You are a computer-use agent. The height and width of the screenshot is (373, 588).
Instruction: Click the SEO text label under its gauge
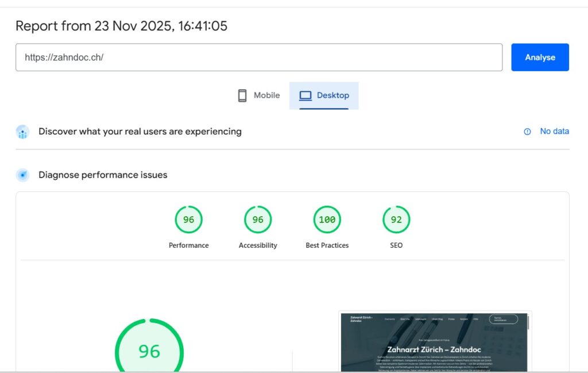pos(396,245)
